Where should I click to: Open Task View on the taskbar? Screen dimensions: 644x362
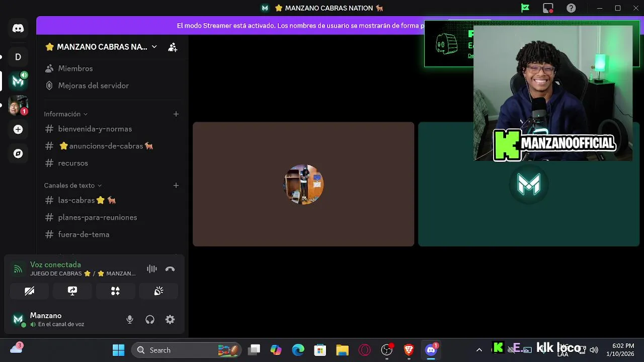[255, 350]
